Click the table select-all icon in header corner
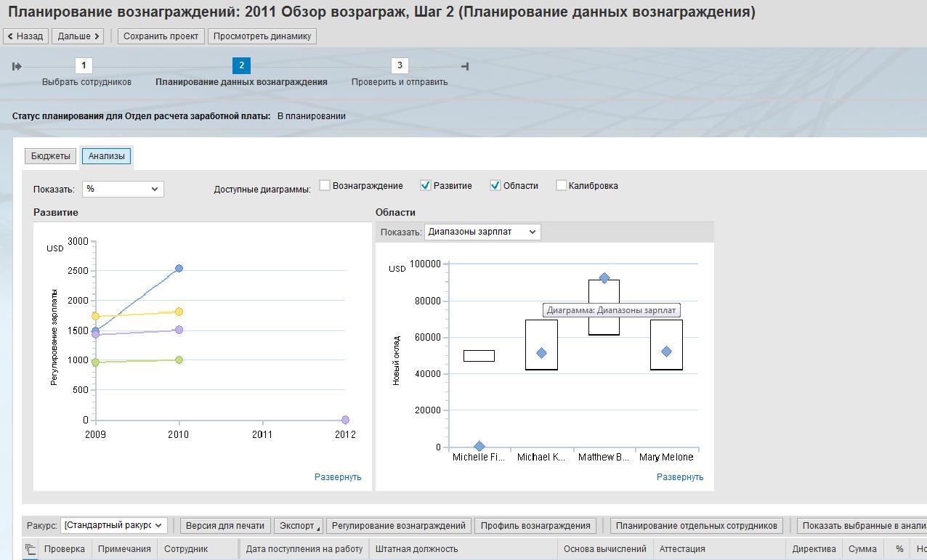Screen dimensions: 927x560 (x=31, y=549)
